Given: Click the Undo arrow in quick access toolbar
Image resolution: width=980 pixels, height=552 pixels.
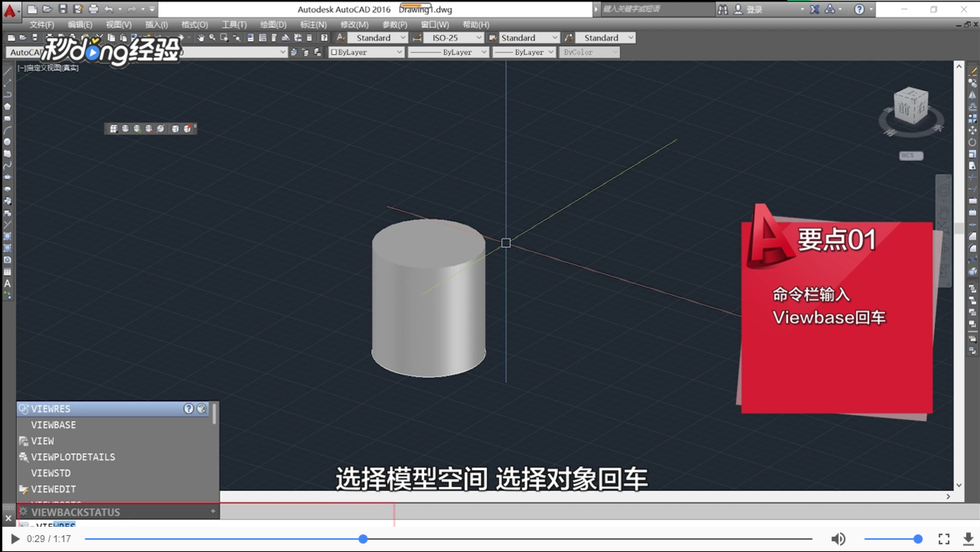Looking at the screenshot, I should click(109, 9).
